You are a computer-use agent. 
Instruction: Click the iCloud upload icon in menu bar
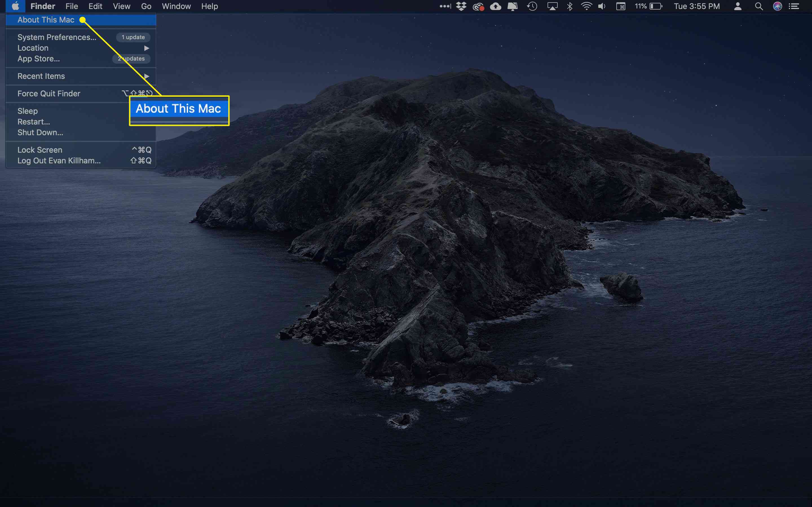click(495, 6)
